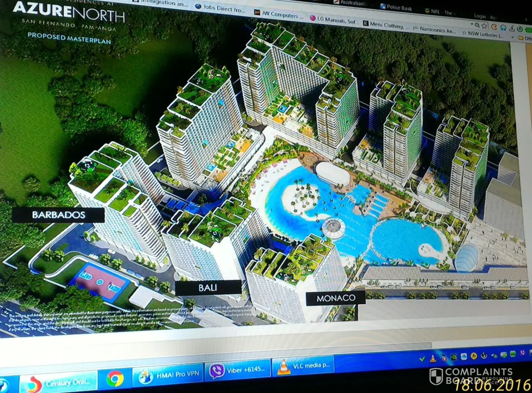Select the Viber taskbar button

click(237, 370)
